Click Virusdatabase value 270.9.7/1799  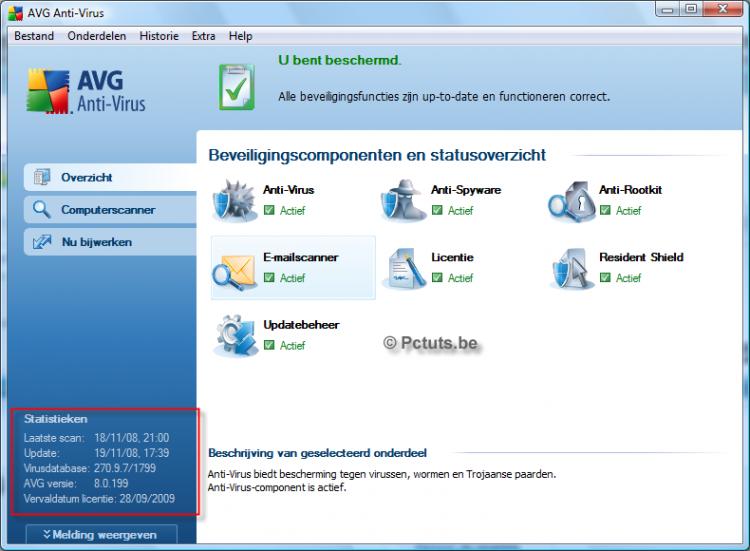pos(124,468)
